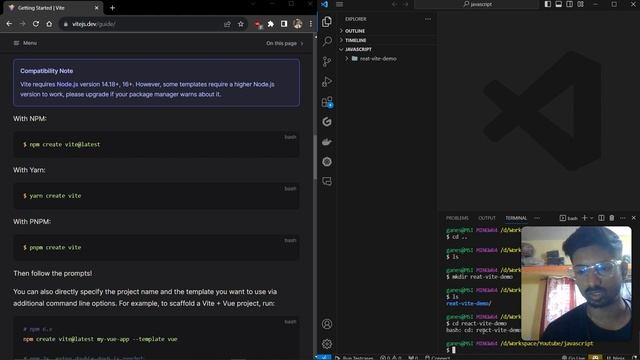The width and height of the screenshot is (640, 360).
Task: Open terminal panel more actions menu
Action: 622,218
